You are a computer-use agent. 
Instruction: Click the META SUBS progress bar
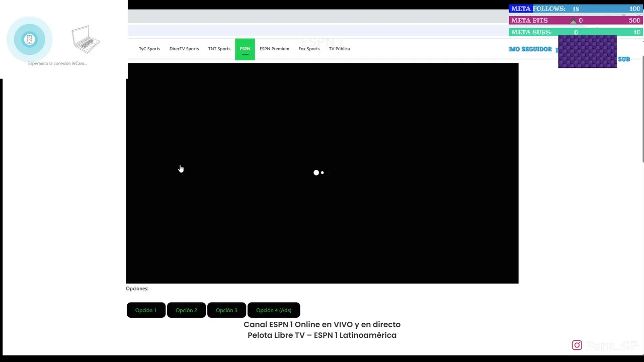click(x=576, y=32)
